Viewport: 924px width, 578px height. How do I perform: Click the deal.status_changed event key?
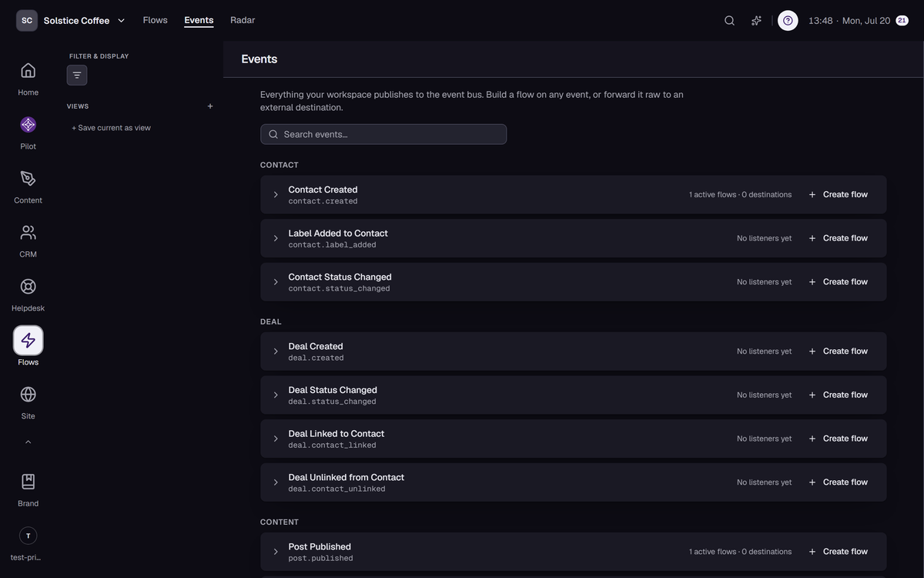(332, 402)
